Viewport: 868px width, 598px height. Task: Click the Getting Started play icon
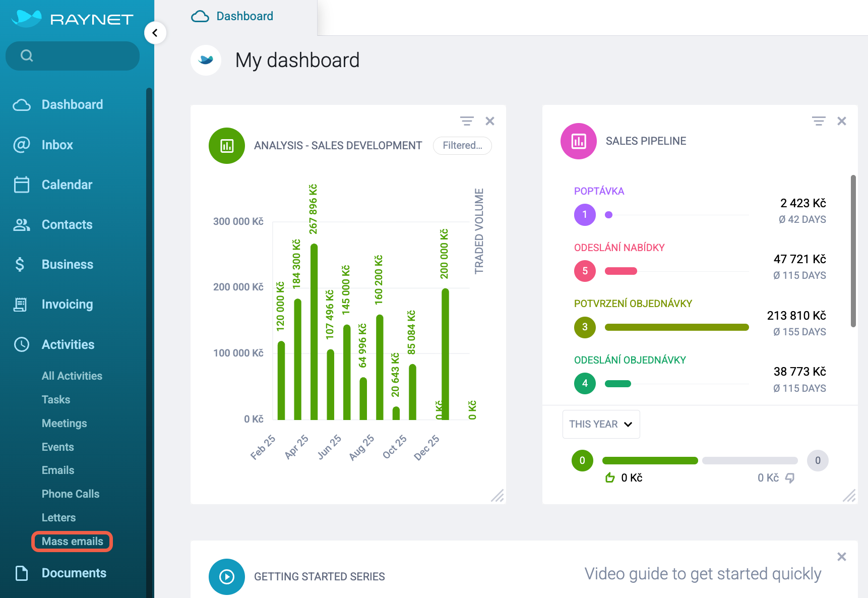[x=227, y=576]
